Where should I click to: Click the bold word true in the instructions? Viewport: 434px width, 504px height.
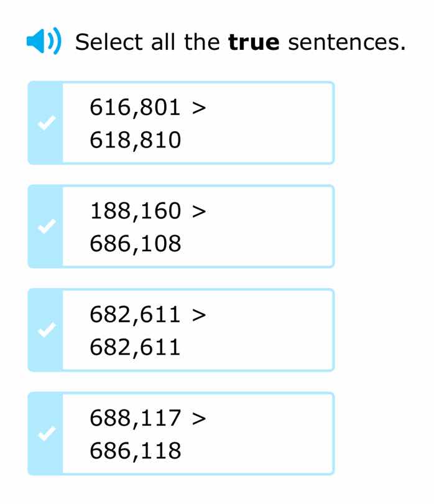255,42
